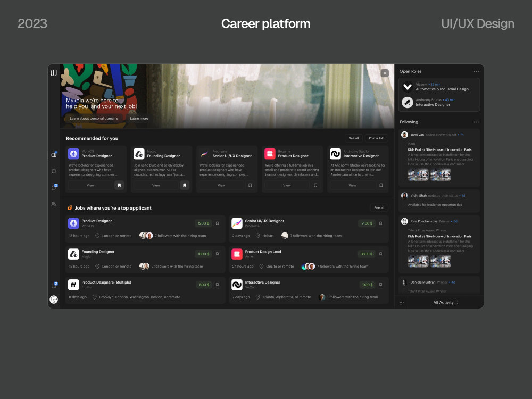532x399 pixels.
Task: Open first thumbnail in Rina Polichenkova's post
Action: (x=418, y=261)
